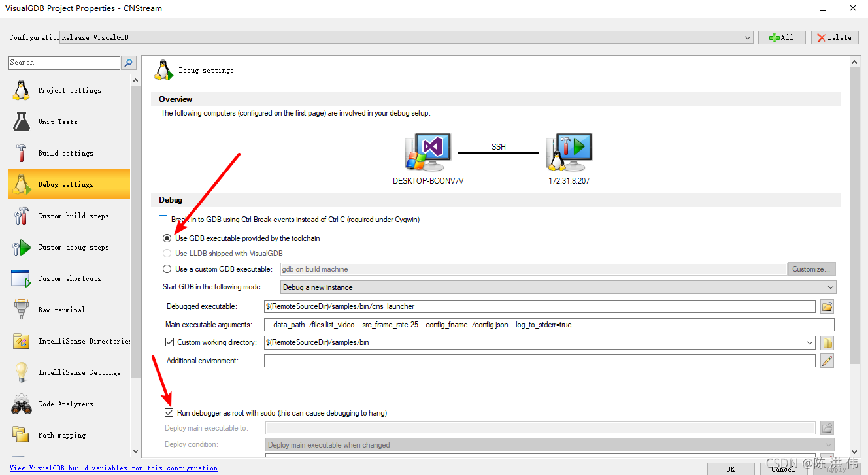Click the Build settings hammer icon
Screen dimensions: 868x475
(21, 153)
